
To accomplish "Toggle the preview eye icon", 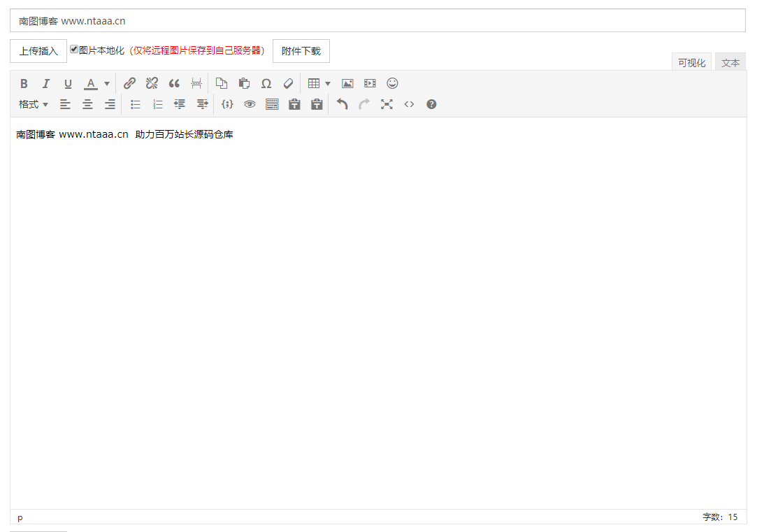I will tap(250, 104).
